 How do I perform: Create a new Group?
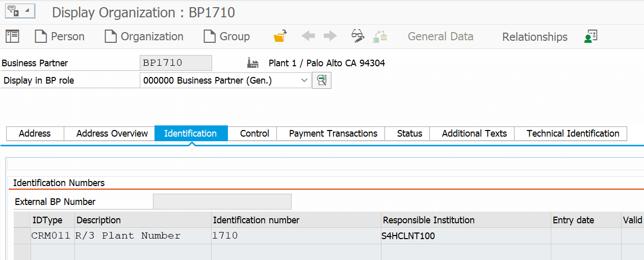[226, 36]
